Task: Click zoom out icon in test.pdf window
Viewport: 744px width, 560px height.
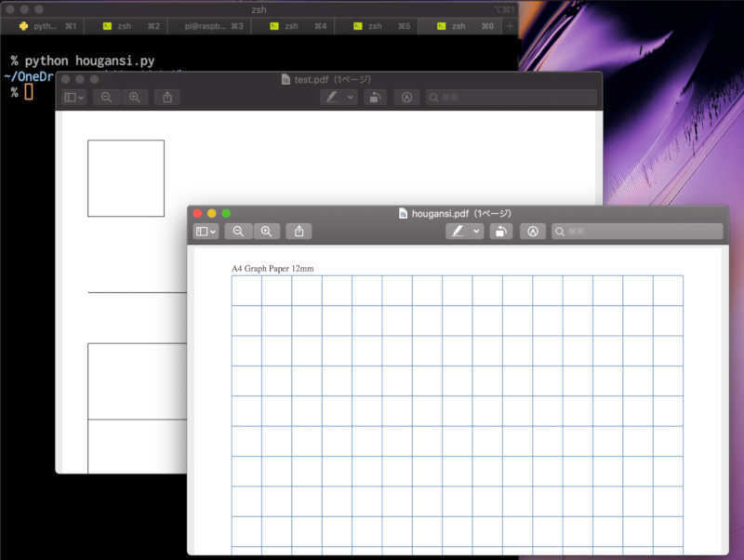Action: pos(106,98)
